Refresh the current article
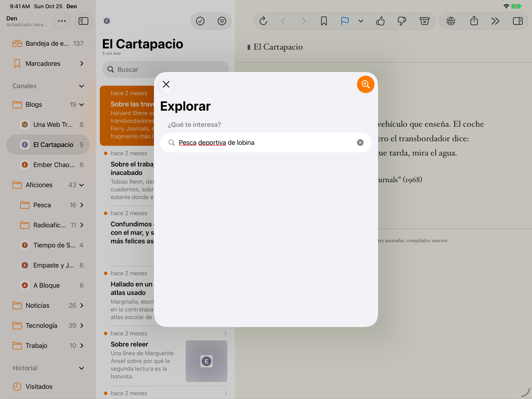 (x=263, y=21)
